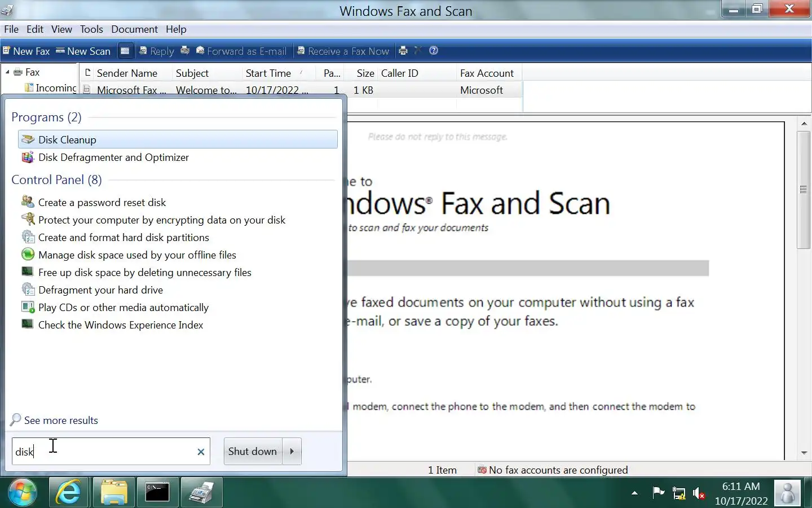Click preview pane scrollbar up arrow
Image resolution: width=812 pixels, height=508 pixels.
[804, 124]
